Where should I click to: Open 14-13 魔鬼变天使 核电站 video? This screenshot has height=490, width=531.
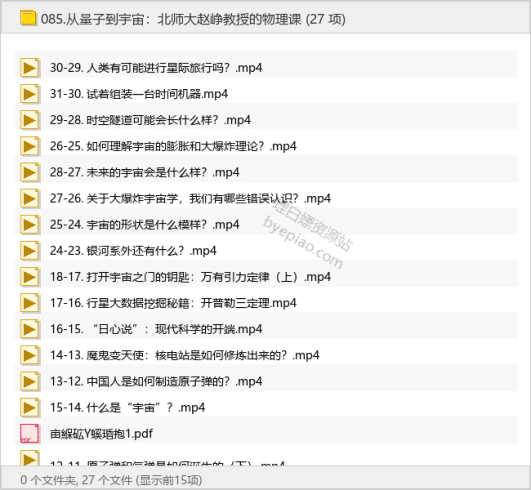[x=266, y=355]
